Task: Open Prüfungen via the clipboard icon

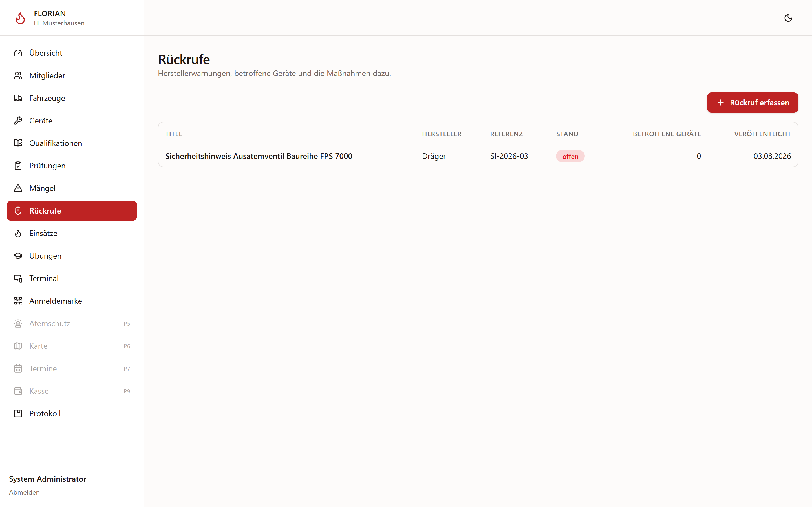Action: [x=18, y=166]
